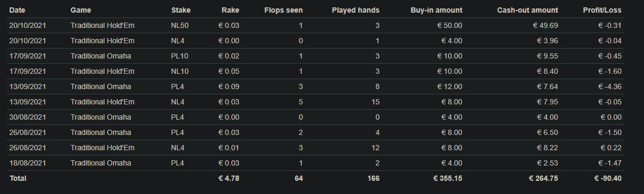Sort by Cash-out amount header
Image resolution: width=644 pixels, height=194 pixels.
coord(527,10)
